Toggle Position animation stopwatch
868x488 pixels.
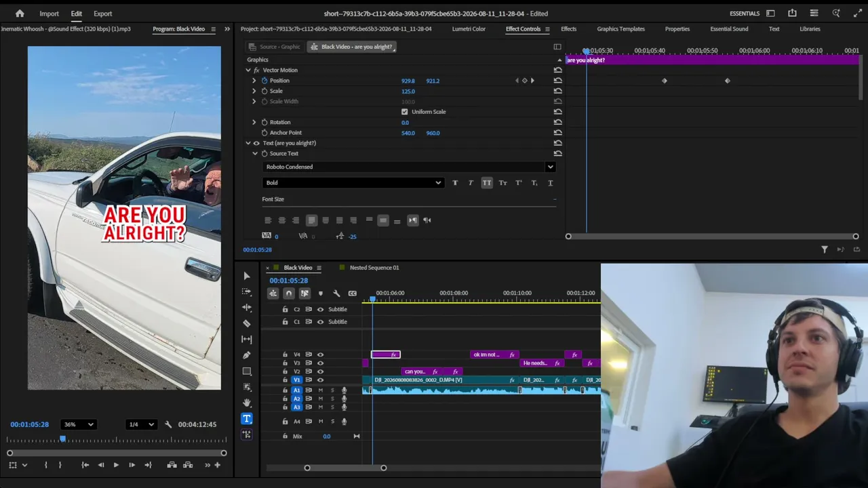click(264, 81)
